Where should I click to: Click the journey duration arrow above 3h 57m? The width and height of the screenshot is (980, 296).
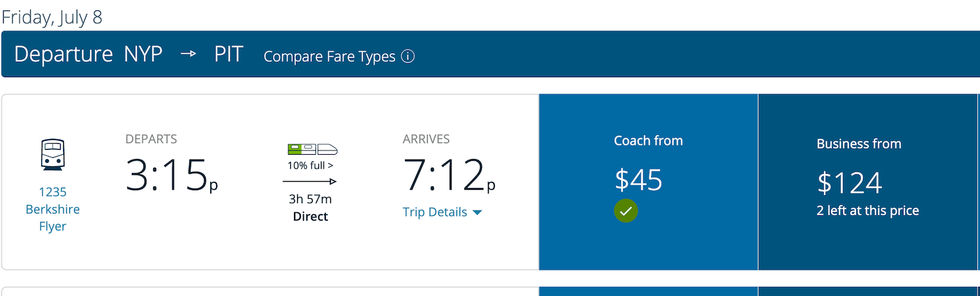pos(310,182)
